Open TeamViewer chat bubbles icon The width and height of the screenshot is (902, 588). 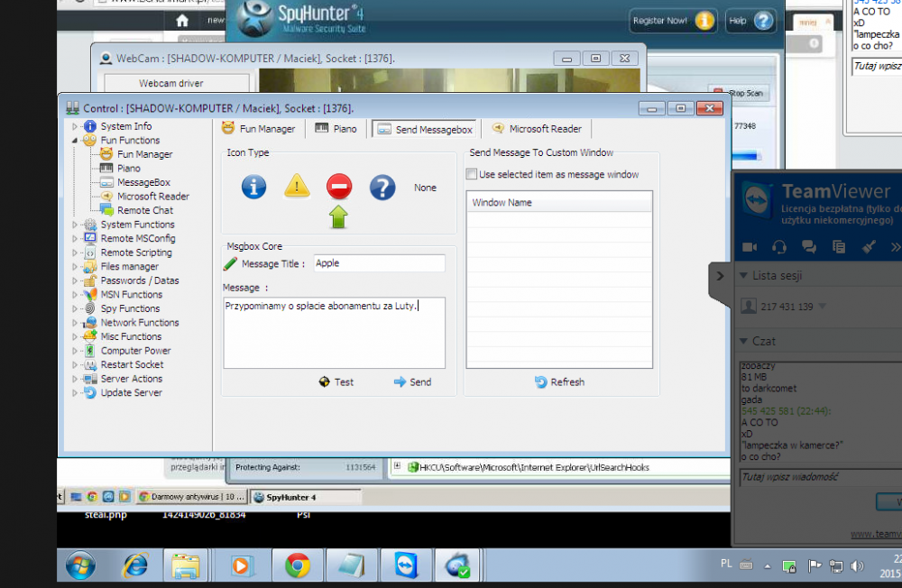pos(809,247)
